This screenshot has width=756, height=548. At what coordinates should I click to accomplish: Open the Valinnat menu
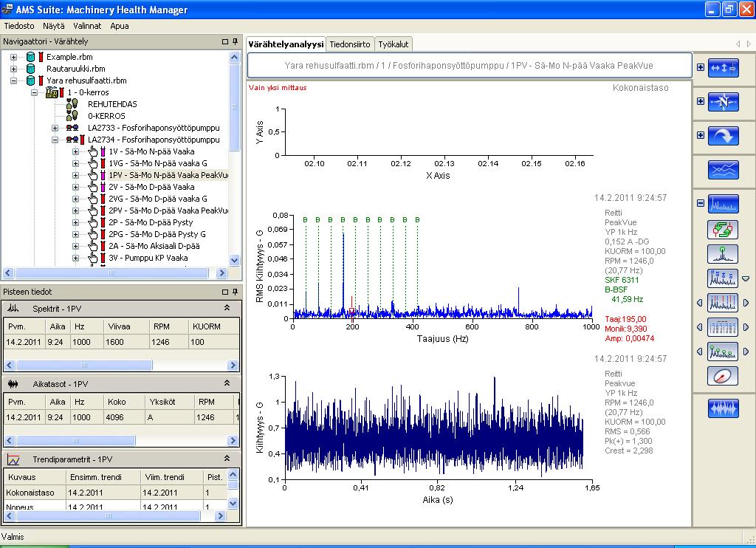click(87, 26)
